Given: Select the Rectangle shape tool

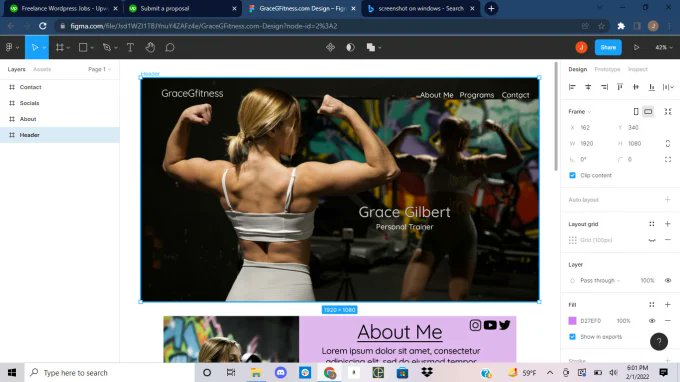Looking at the screenshot, I should coord(83,47).
